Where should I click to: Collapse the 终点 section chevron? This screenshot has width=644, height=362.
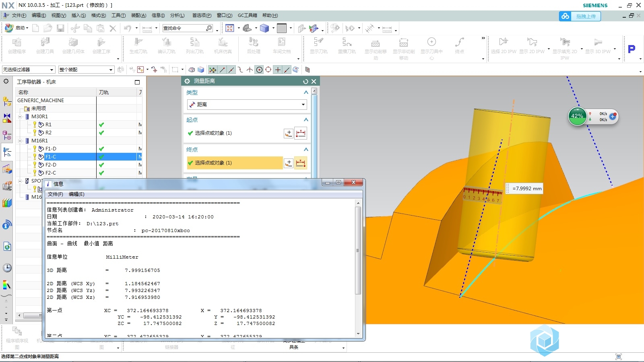point(306,150)
